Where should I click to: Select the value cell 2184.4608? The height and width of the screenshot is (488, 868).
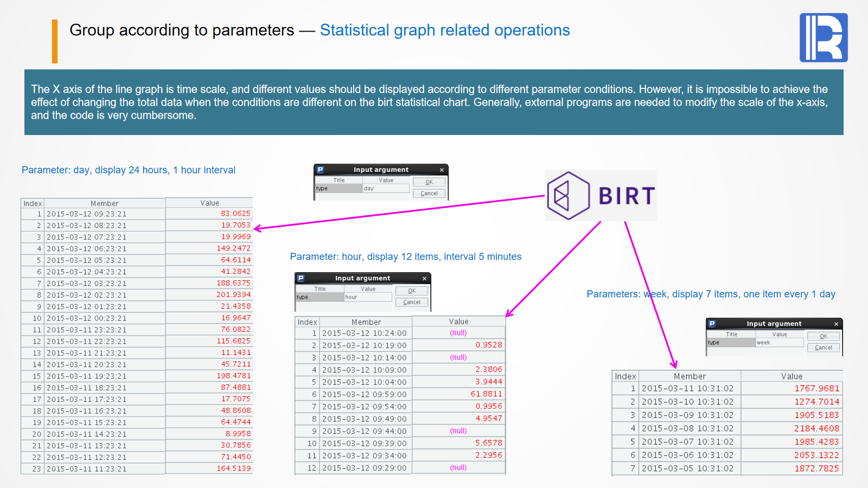click(x=816, y=428)
